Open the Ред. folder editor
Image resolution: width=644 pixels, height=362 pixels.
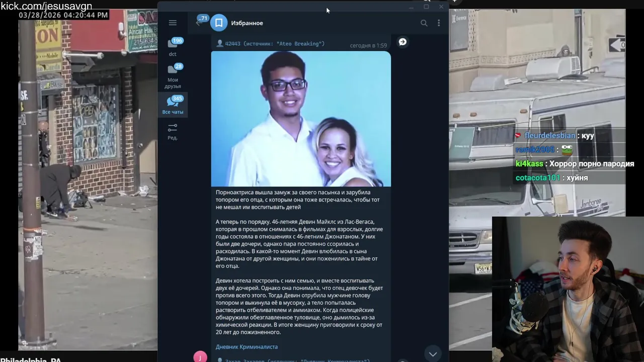(173, 131)
